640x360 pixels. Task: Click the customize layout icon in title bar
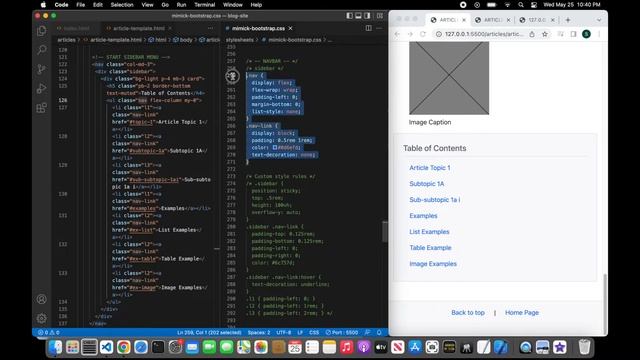tap(380, 16)
